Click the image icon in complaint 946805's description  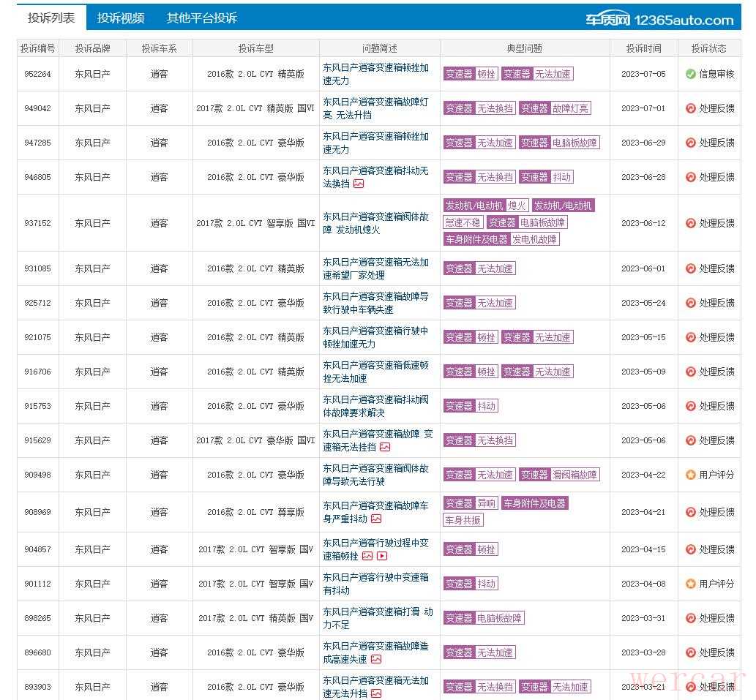coord(359,184)
